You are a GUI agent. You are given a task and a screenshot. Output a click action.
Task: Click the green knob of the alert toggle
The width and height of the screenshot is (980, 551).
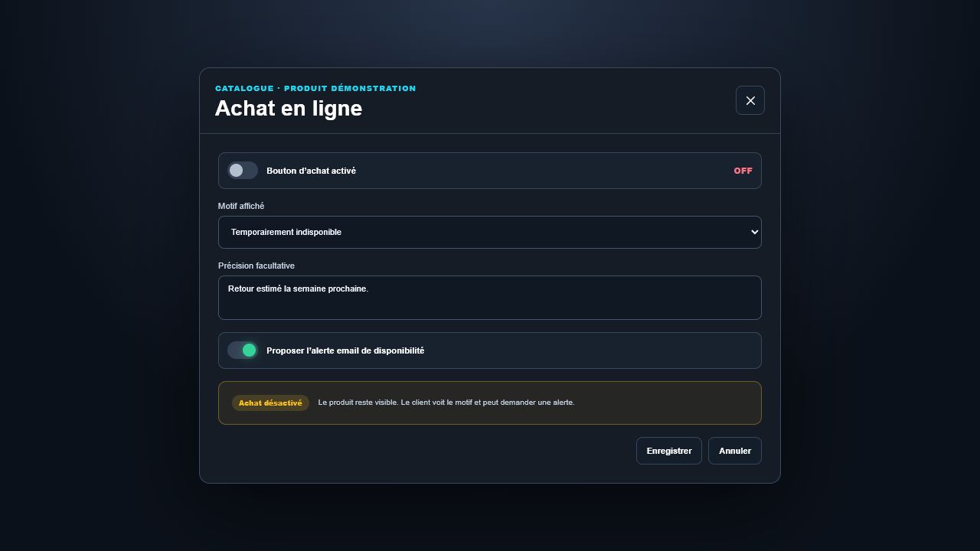tap(249, 350)
